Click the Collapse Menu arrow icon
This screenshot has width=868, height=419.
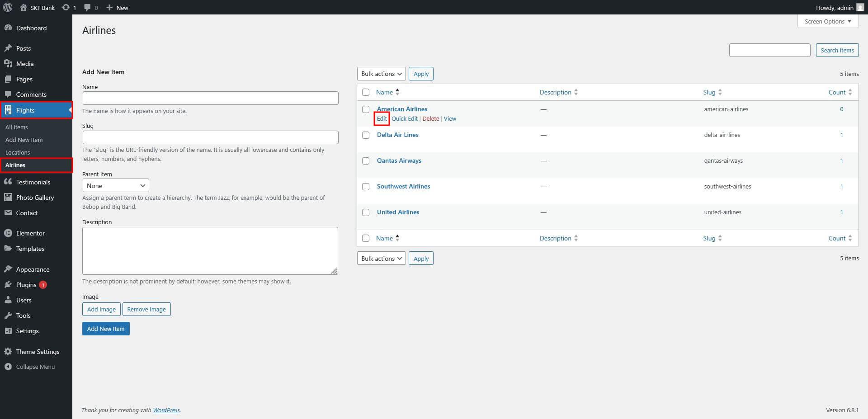pyautogui.click(x=8, y=367)
